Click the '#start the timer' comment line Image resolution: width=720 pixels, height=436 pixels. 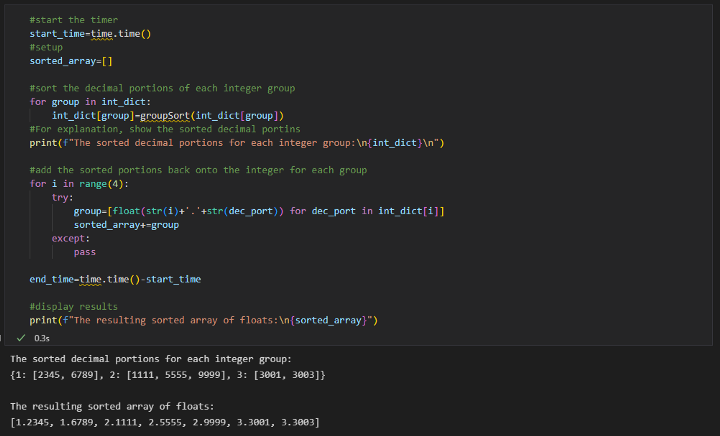(x=73, y=20)
